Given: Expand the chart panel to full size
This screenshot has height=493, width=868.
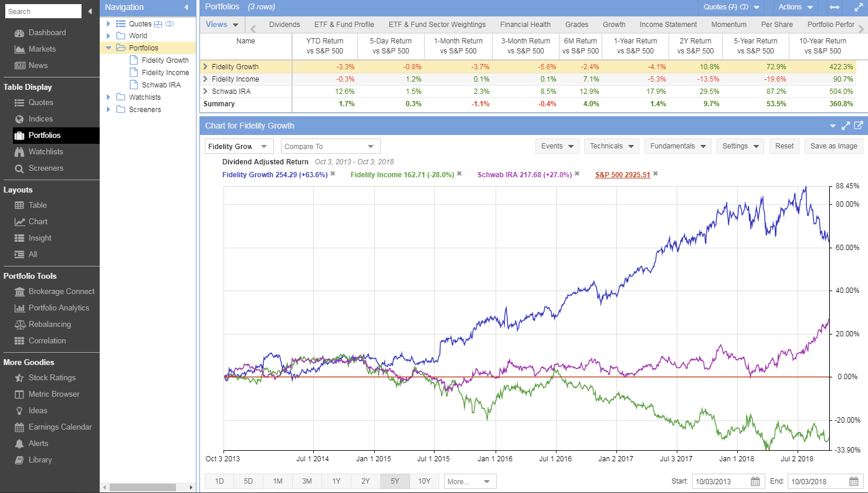Looking at the screenshot, I should 846,126.
